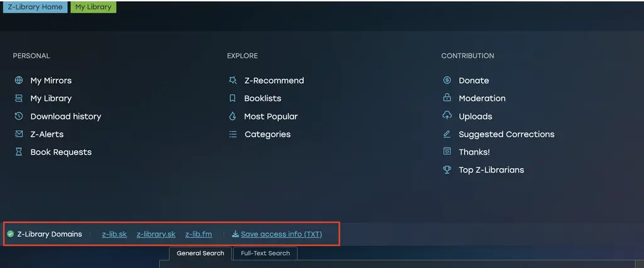The width and height of the screenshot is (644, 268).
Task: Open Moderation
Action: [482, 98]
